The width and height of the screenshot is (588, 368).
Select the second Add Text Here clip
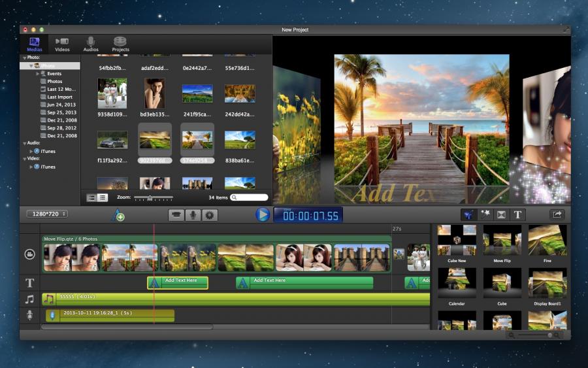click(x=304, y=283)
